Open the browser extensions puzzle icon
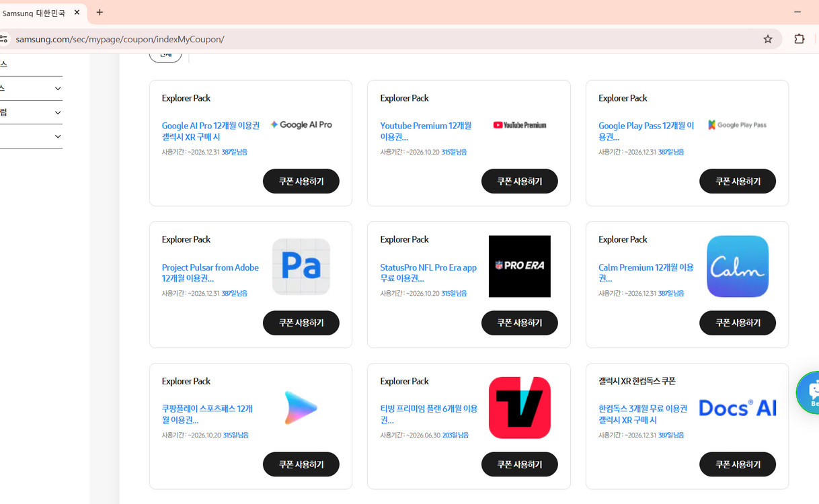This screenshot has height=504, width=819. pyautogui.click(x=799, y=39)
